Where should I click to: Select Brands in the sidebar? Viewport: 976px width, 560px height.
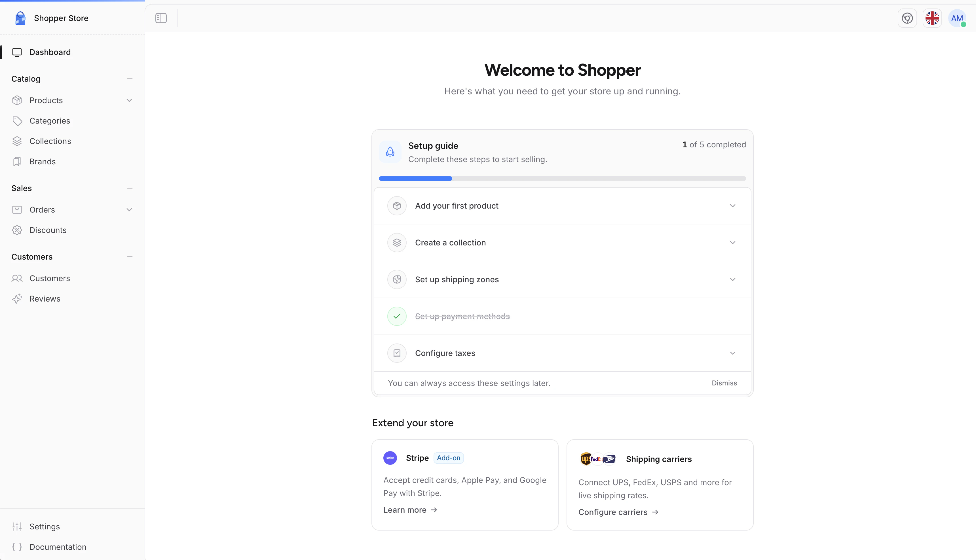pyautogui.click(x=42, y=161)
